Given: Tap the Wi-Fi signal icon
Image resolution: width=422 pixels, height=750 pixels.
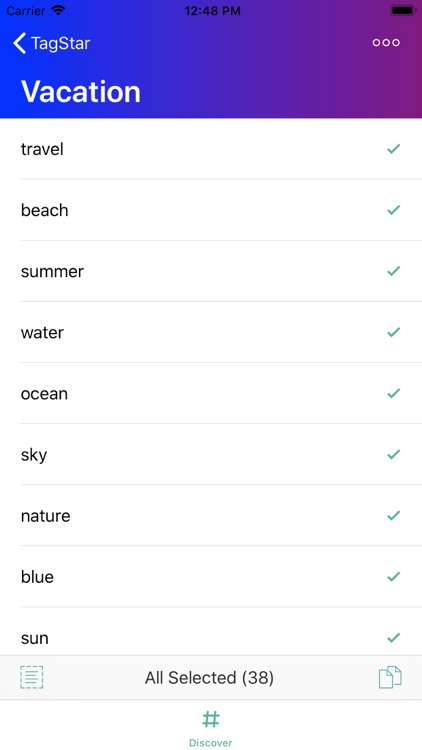Looking at the screenshot, I should click(58, 11).
